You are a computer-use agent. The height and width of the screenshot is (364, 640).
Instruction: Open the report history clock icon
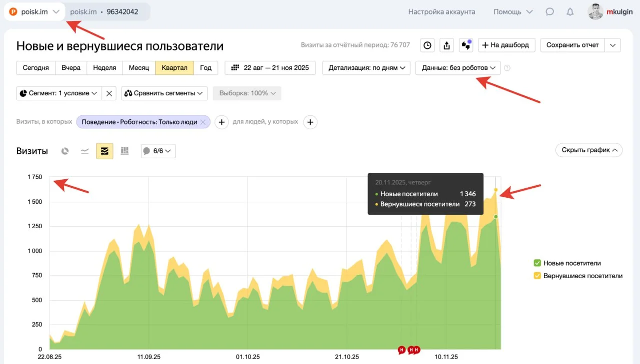coord(427,45)
